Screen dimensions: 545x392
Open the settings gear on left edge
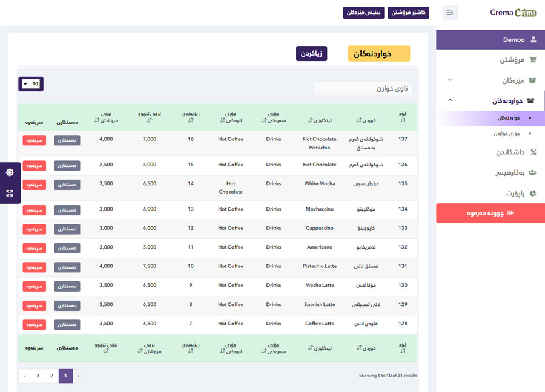coord(10,172)
